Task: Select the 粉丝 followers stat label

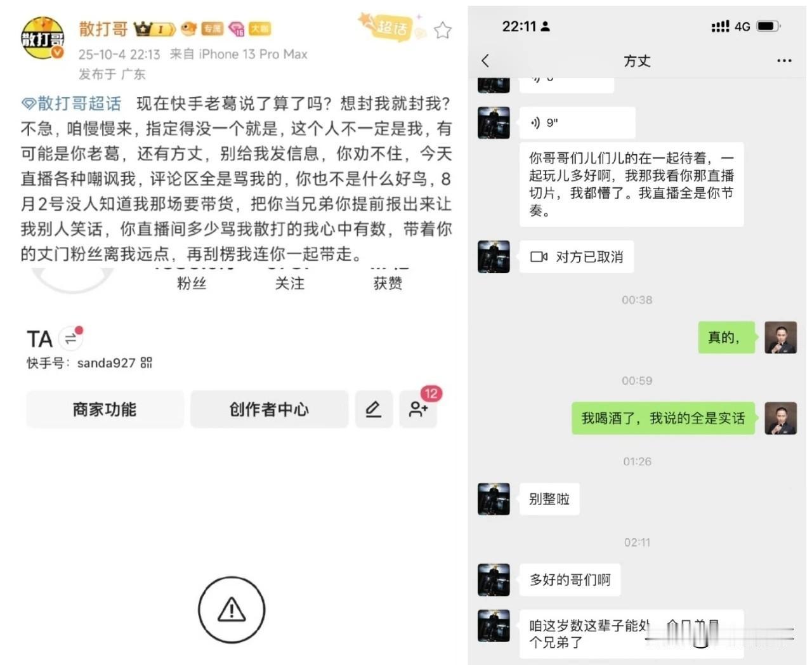Action: 192,284
